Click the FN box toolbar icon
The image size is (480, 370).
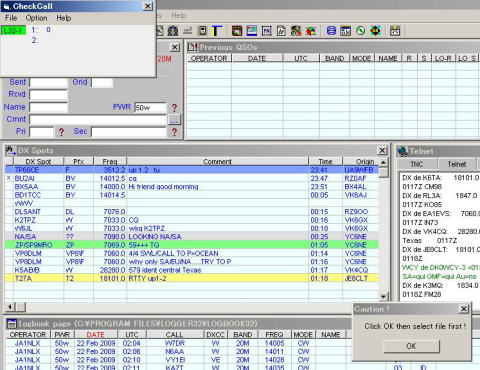point(266,31)
